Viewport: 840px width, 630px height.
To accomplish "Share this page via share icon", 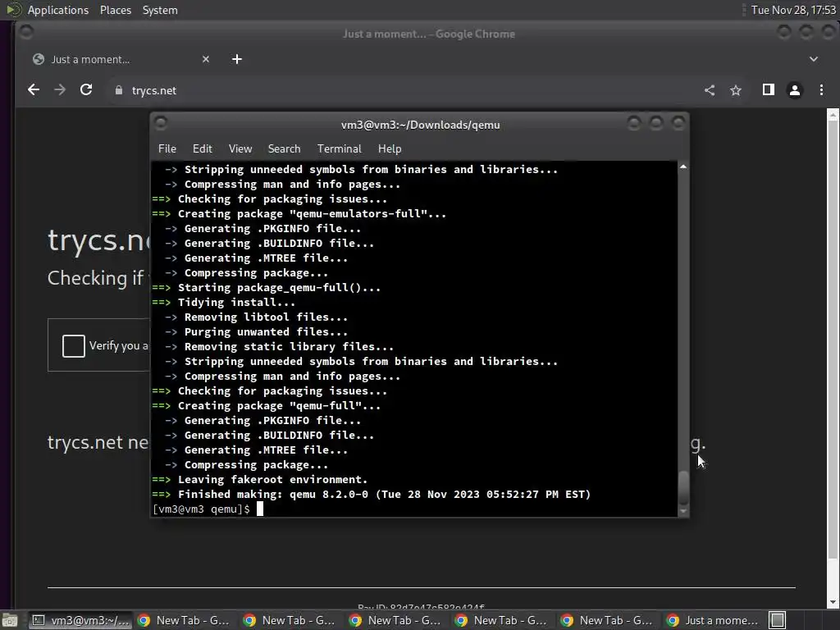I will click(710, 90).
